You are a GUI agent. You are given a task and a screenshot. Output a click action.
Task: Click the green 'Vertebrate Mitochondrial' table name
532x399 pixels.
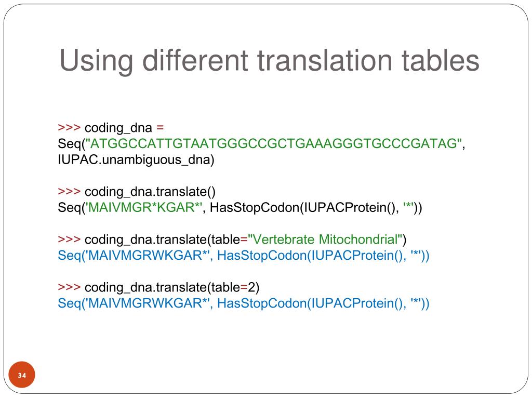click(x=325, y=239)
